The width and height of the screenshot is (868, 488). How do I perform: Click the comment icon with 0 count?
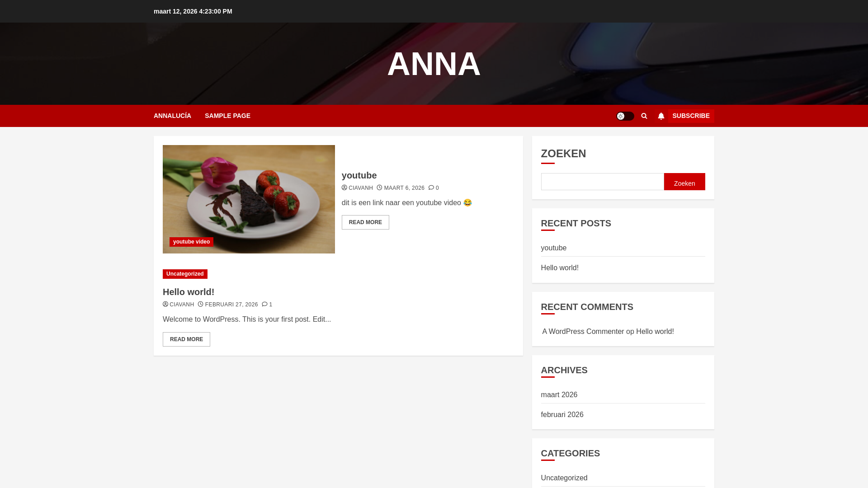coord(434,188)
